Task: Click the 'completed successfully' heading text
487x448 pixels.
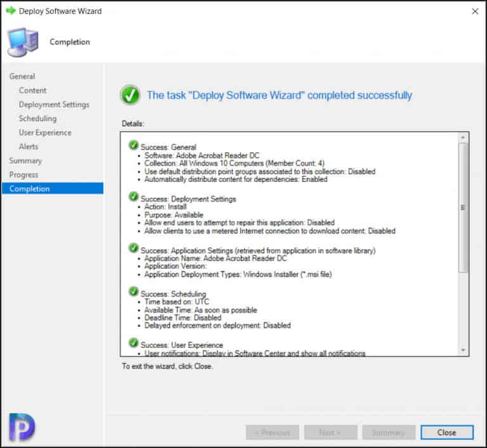Action: tap(280, 95)
